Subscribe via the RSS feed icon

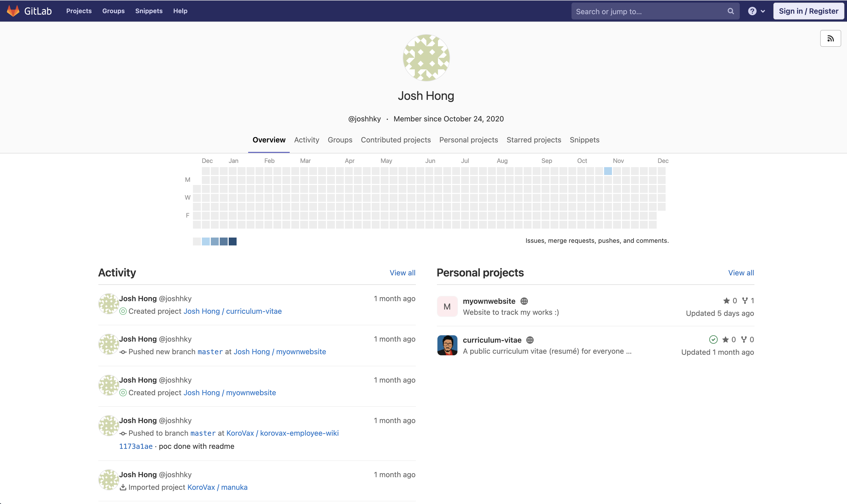tap(830, 38)
